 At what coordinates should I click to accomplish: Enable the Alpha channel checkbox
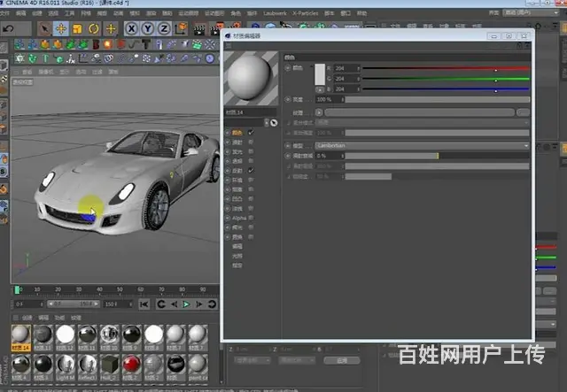pos(251,218)
